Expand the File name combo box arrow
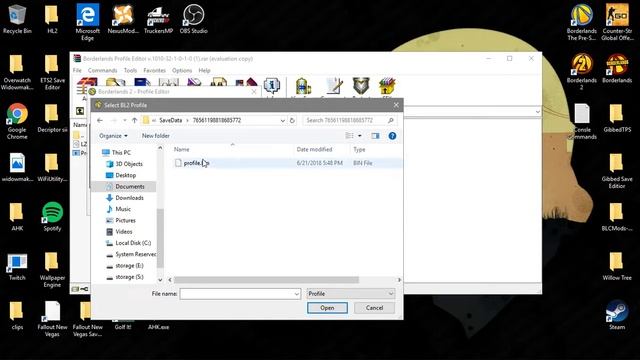This screenshot has height=360, width=640. point(297,294)
